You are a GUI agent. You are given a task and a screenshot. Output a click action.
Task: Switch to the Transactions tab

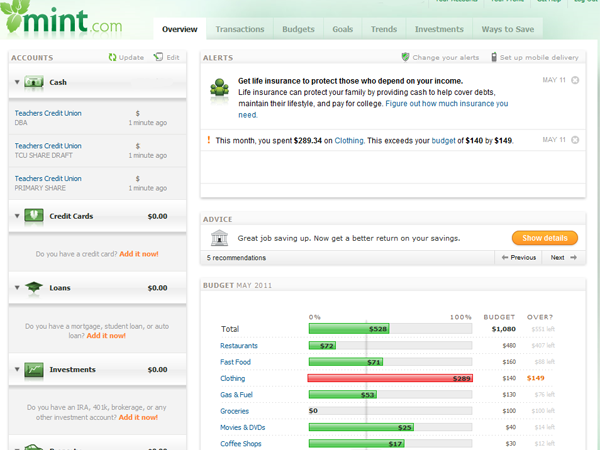[x=240, y=29]
